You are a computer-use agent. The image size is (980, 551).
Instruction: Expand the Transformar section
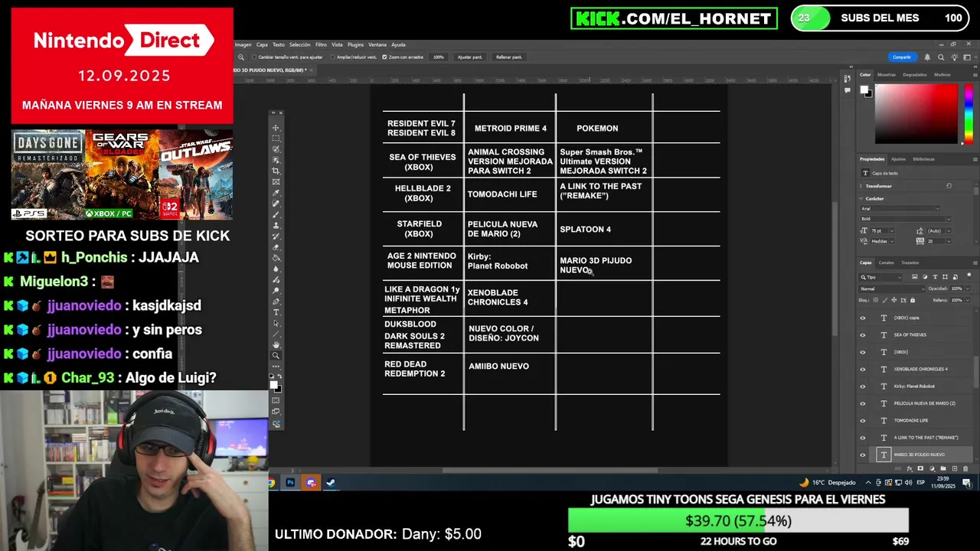click(x=861, y=186)
